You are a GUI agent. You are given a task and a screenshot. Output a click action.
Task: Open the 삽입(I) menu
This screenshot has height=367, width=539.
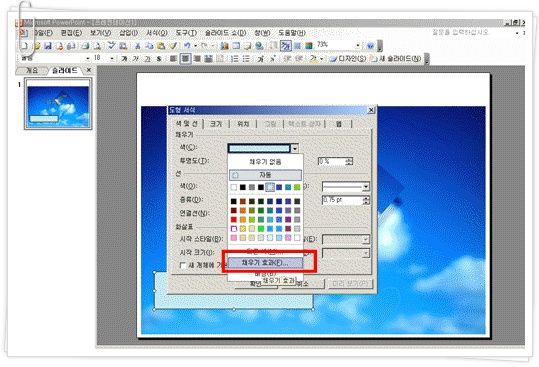click(x=128, y=33)
